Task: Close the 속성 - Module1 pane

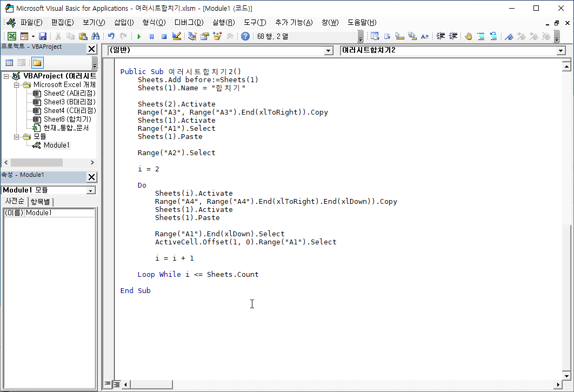Action: click(x=91, y=177)
